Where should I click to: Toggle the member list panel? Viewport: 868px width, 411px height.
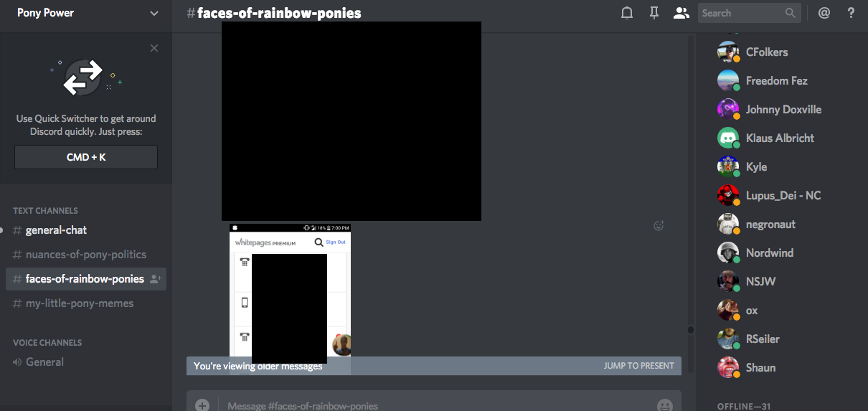pos(681,13)
